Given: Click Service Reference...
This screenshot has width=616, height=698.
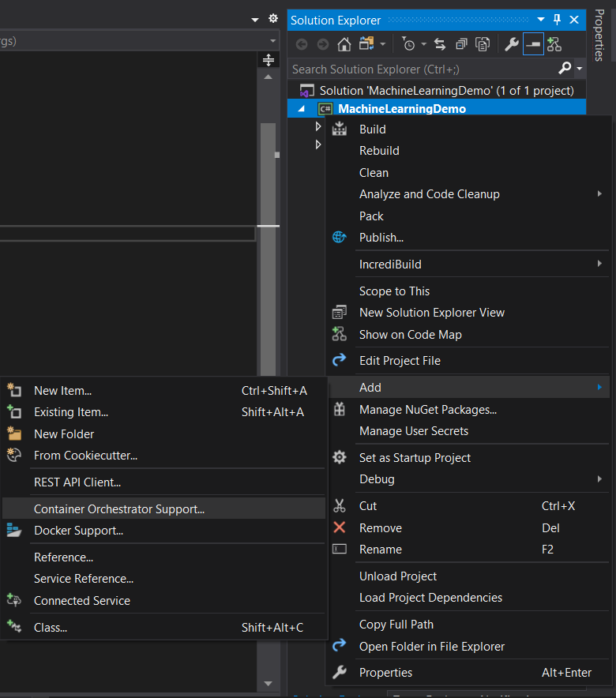Looking at the screenshot, I should tap(163, 579).
